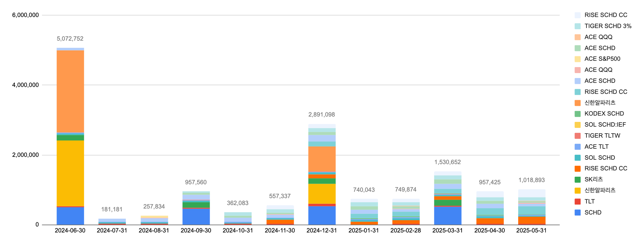Select the 2,891,098 data label
The height and width of the screenshot is (246, 644).
(322, 115)
